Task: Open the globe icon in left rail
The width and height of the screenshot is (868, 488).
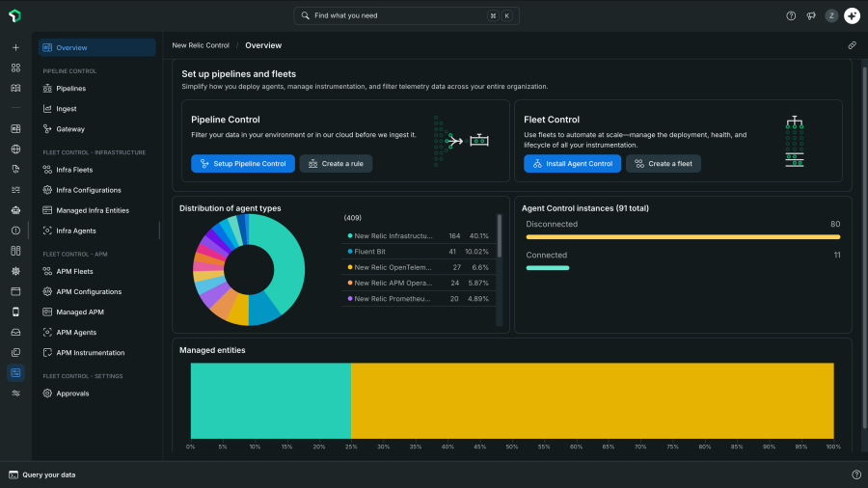Action: tap(15, 149)
